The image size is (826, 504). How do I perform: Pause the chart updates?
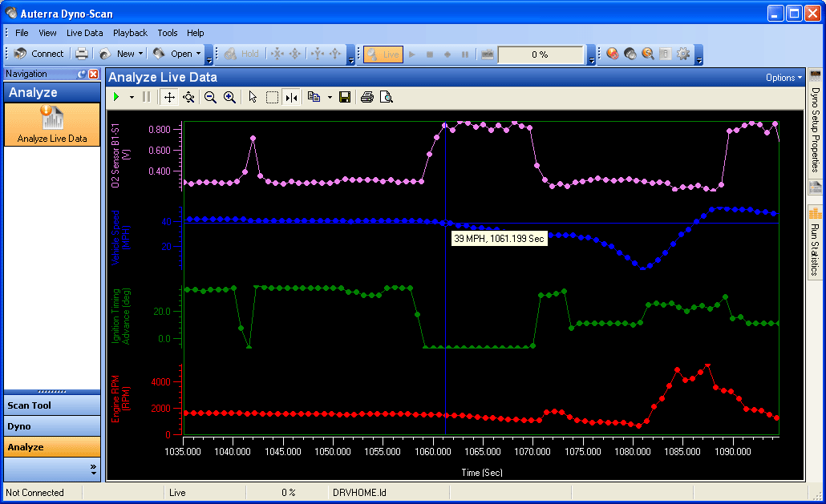coord(147,97)
